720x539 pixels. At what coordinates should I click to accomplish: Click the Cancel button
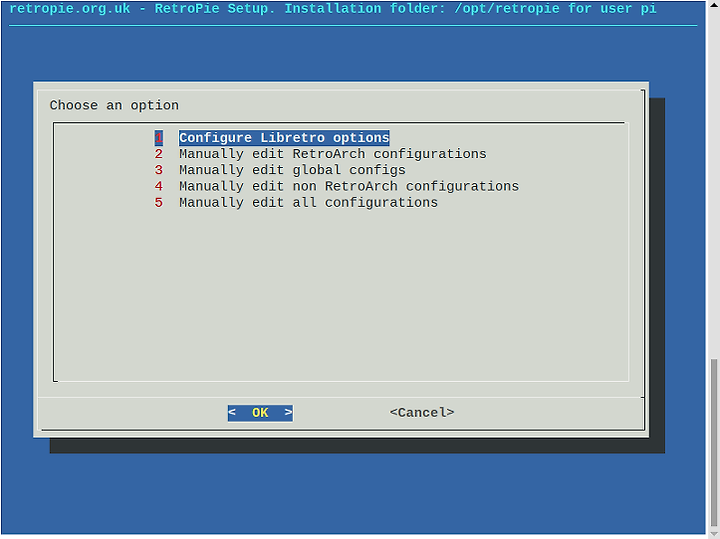[422, 413]
